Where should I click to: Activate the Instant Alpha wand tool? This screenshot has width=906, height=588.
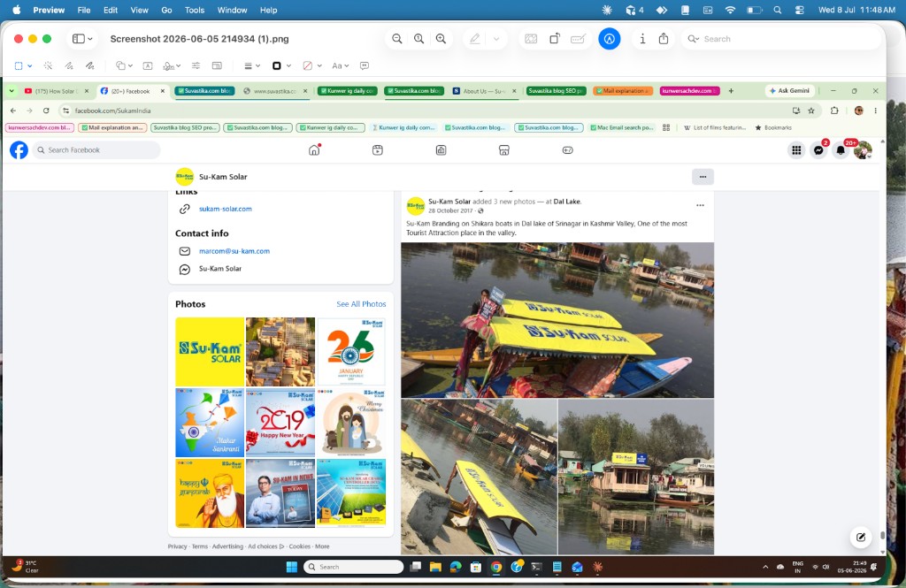point(48,65)
